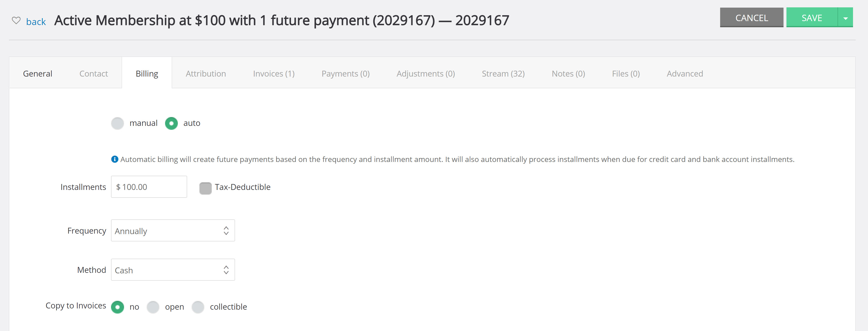Click the CANCEL button
Viewport: 868px width, 331px height.
[751, 17]
